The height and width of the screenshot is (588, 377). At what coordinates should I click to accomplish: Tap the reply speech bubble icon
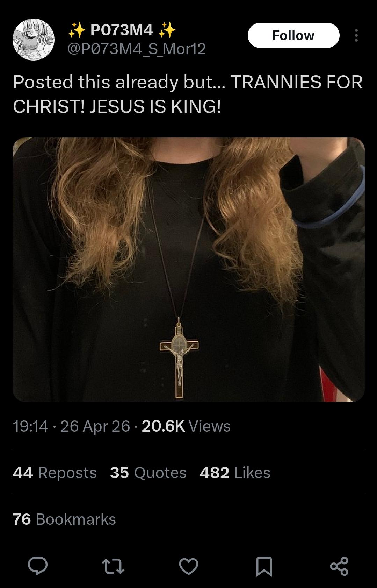(x=38, y=566)
